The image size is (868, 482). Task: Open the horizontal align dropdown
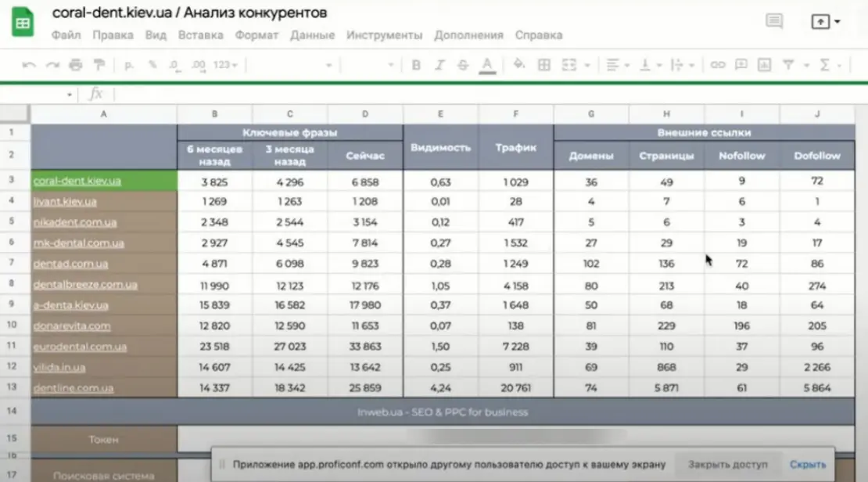tap(617, 65)
